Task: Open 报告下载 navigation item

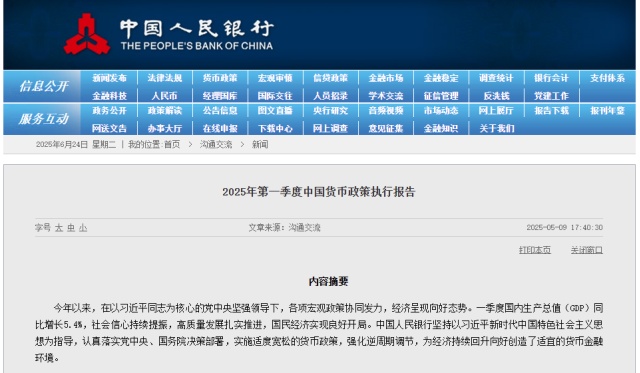Action: 551,111
